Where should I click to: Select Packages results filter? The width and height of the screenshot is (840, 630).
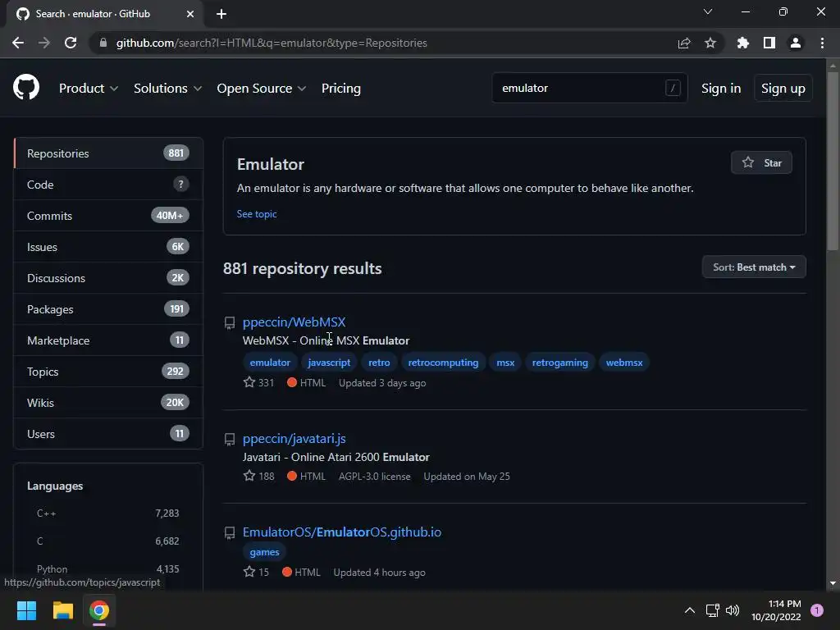[108, 309]
